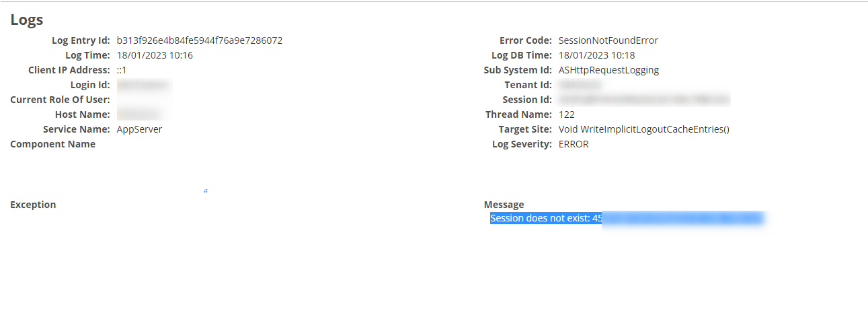Click the Client IP Address value ::1
The image size is (868, 311).
click(122, 70)
